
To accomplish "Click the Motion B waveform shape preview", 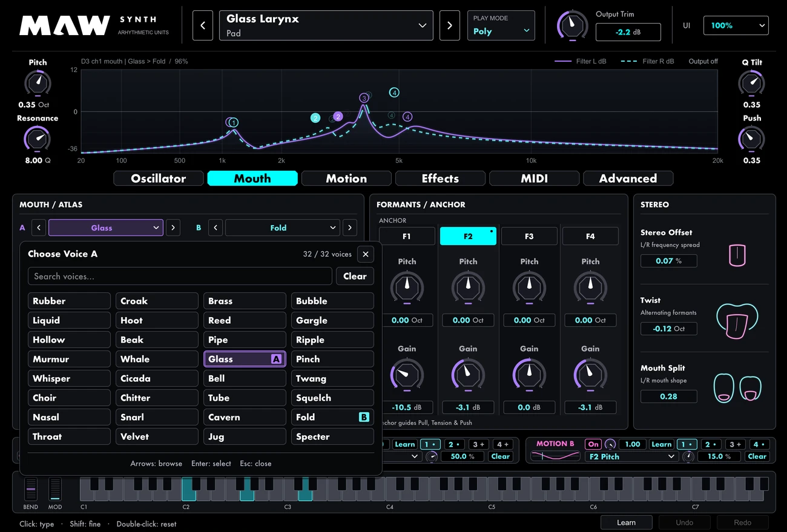I will 555,456.
